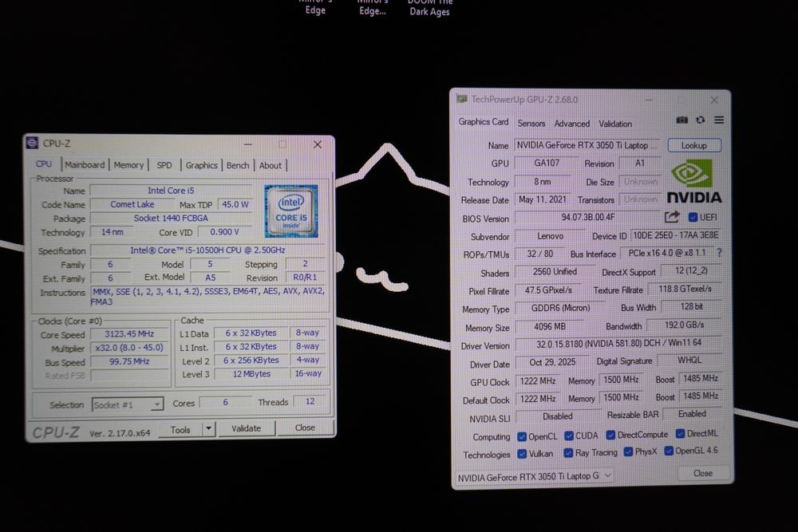Viewport: 798px width, 532px height.
Task: Click the BIOS export share icon
Action: (672, 217)
